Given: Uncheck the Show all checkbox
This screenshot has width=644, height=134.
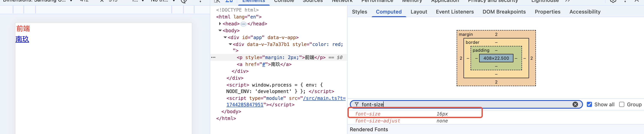Looking at the screenshot, I should (x=589, y=104).
